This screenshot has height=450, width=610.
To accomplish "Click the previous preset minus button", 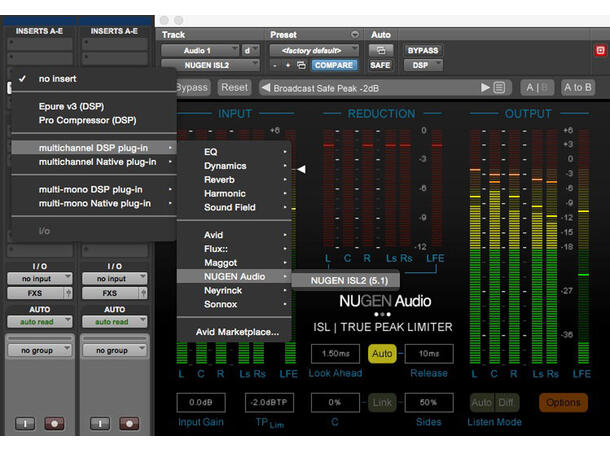I will pos(275,65).
